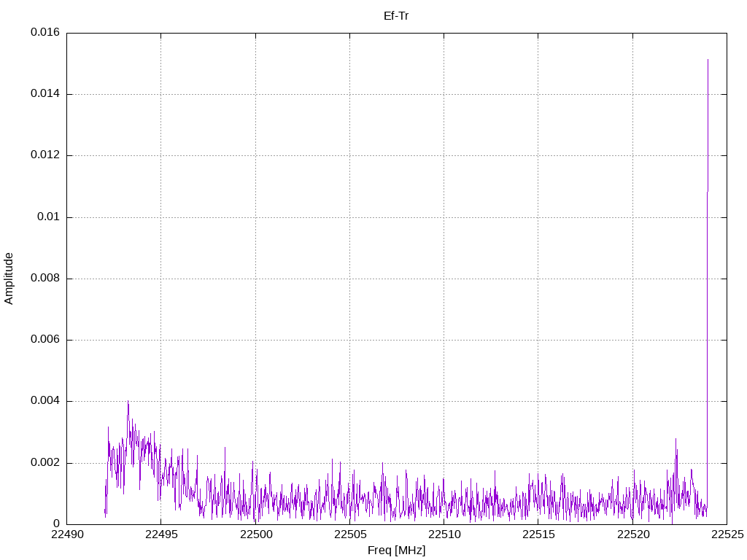
Task: Click the 0.008 y-axis tick label
Action: [45, 279]
